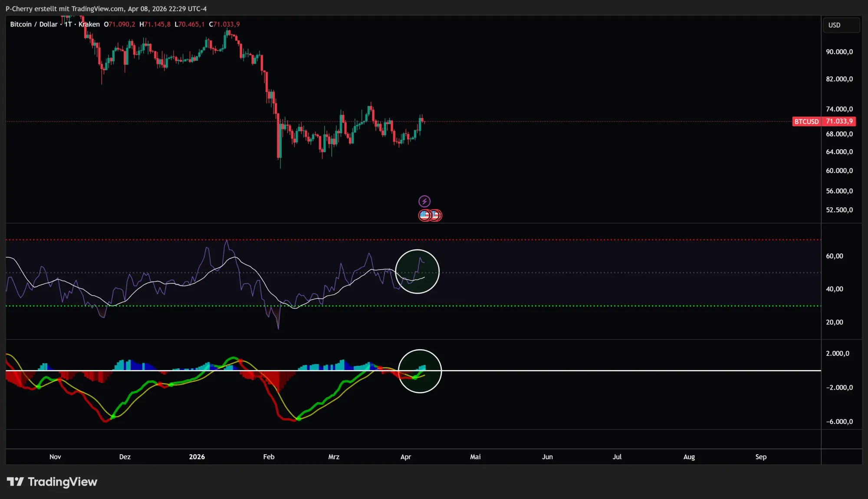Viewport: 868px width, 499px height.
Task: Click the Bitcoin / Dollar symbol name
Action: click(x=33, y=24)
